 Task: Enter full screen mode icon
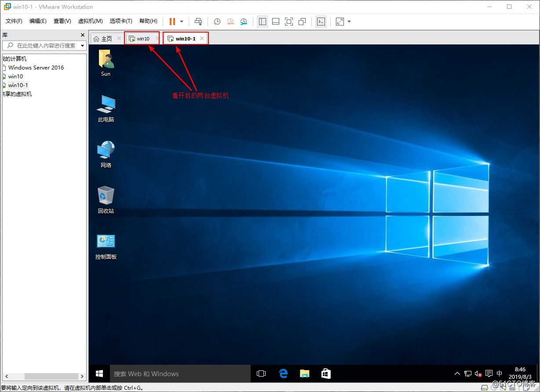pos(289,22)
